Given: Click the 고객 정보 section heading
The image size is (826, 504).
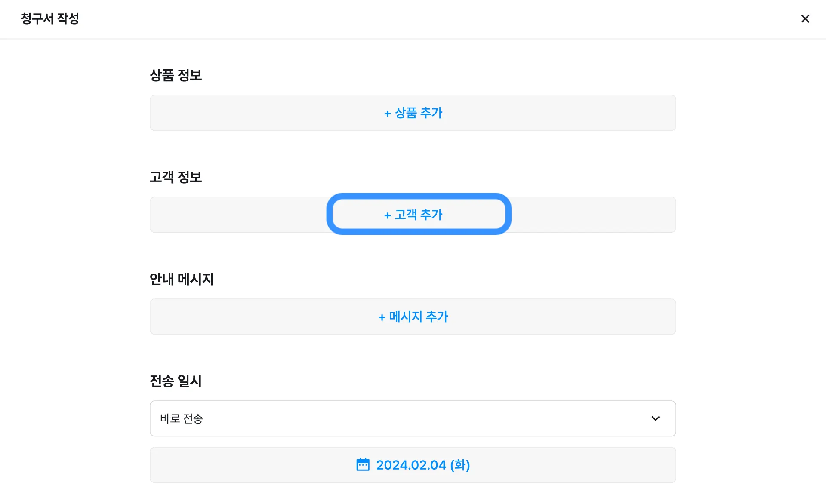Looking at the screenshot, I should click(x=176, y=177).
